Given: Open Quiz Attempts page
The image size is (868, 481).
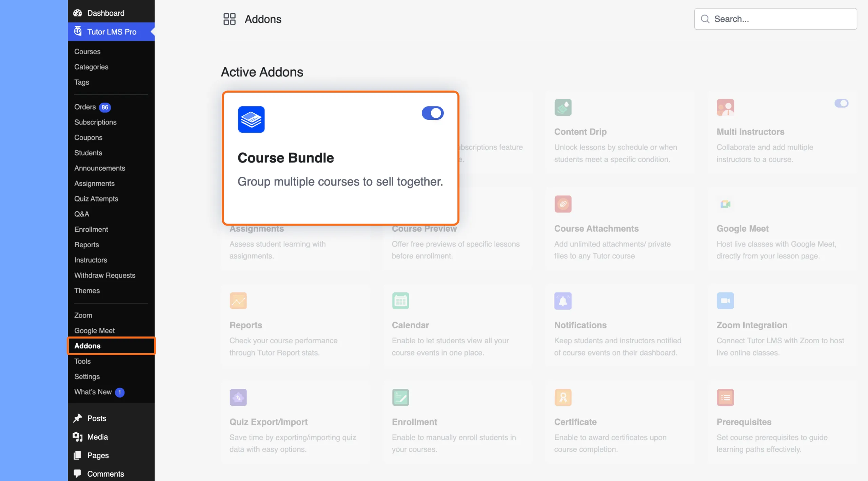Looking at the screenshot, I should point(96,199).
